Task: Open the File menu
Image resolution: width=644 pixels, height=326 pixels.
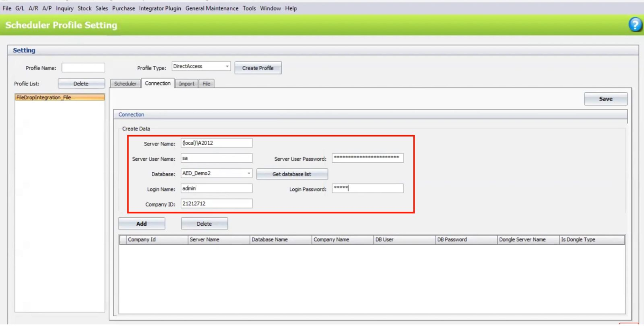Action: click(7, 9)
